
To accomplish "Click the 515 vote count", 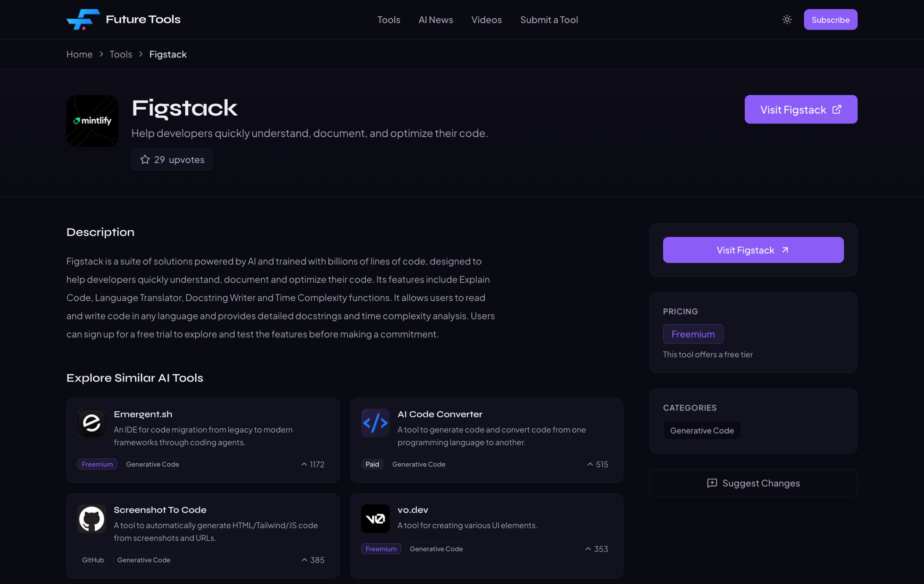I will pyautogui.click(x=602, y=464).
